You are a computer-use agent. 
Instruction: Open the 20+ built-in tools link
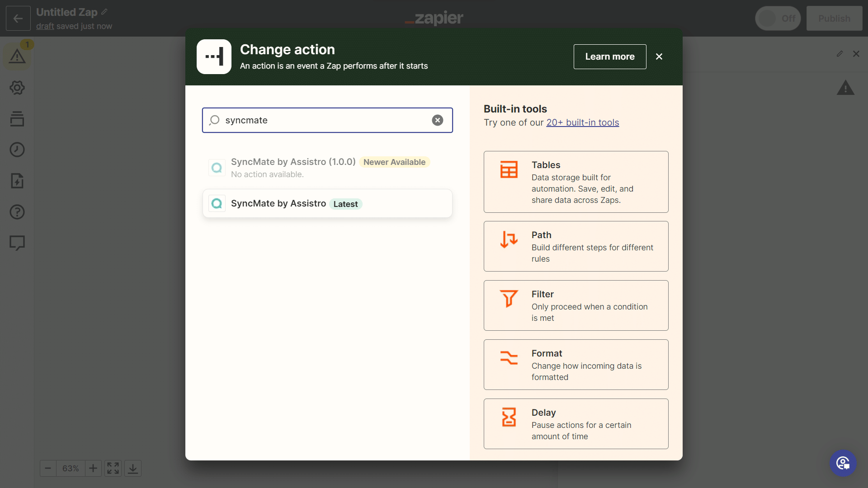[582, 122]
